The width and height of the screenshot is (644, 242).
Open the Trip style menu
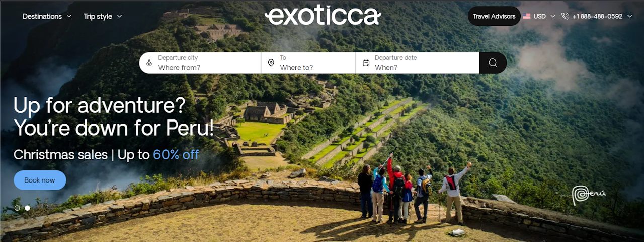tap(103, 16)
